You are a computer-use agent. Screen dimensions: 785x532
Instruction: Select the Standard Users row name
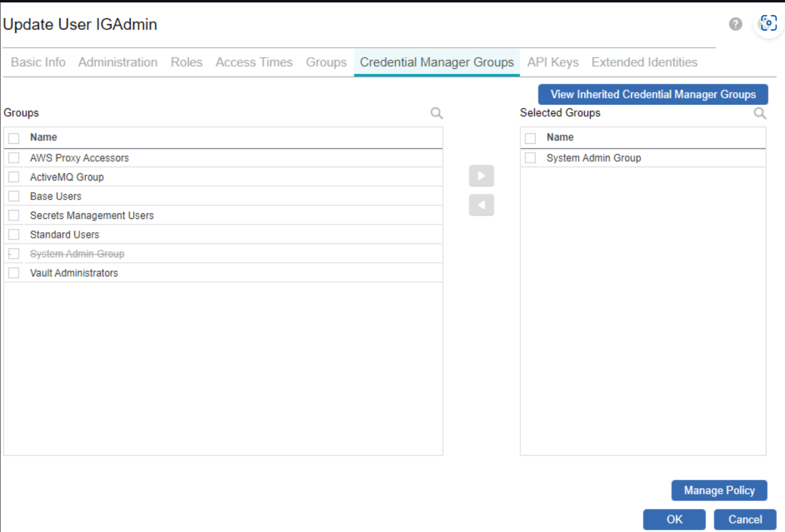tap(65, 235)
